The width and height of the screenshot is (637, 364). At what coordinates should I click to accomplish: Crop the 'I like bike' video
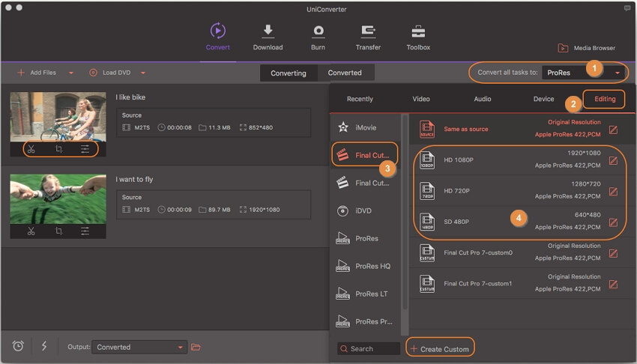(58, 149)
